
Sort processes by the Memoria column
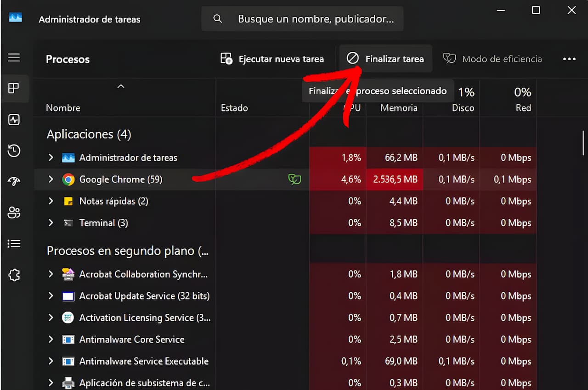tap(398, 108)
